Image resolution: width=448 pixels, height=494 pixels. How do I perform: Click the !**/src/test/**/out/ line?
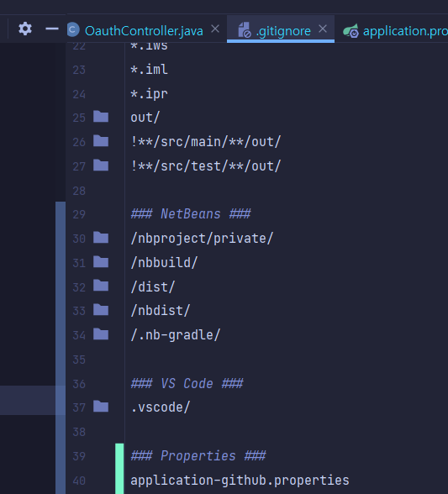coord(206,166)
